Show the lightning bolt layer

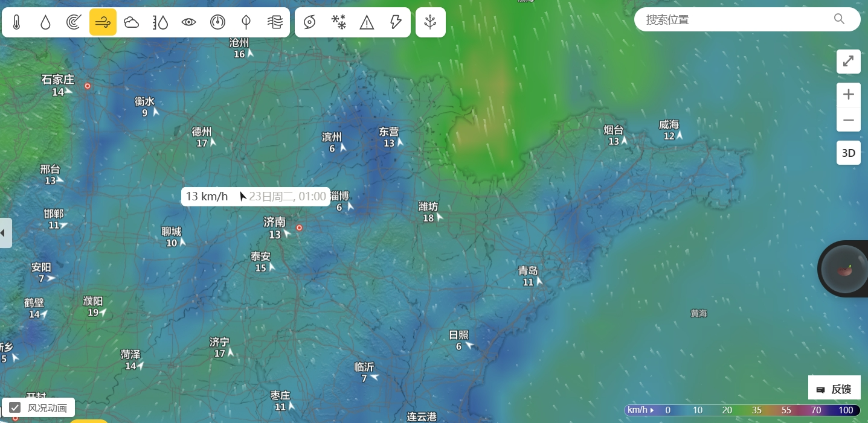coord(396,22)
